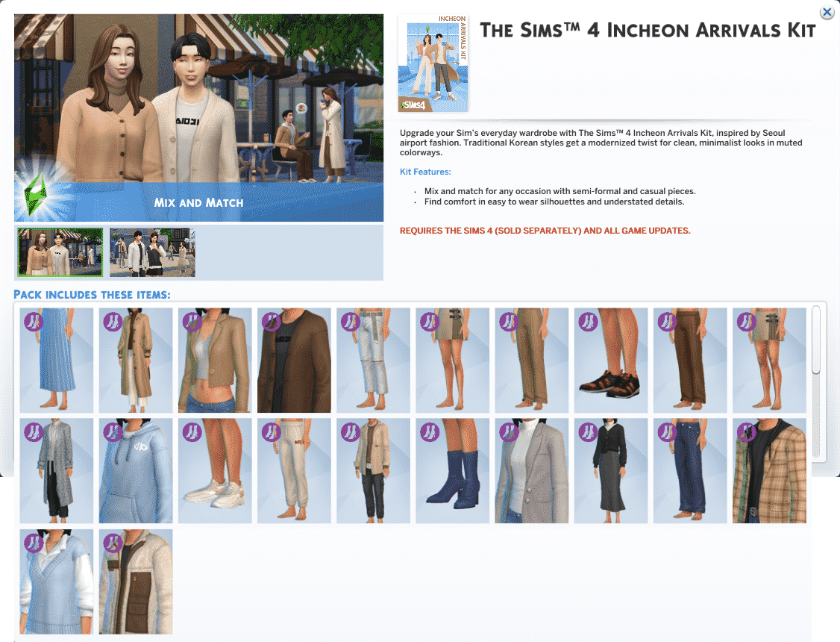Click the first khaki buckle mini skirt item
This screenshot has width=840, height=642.
(x=453, y=360)
